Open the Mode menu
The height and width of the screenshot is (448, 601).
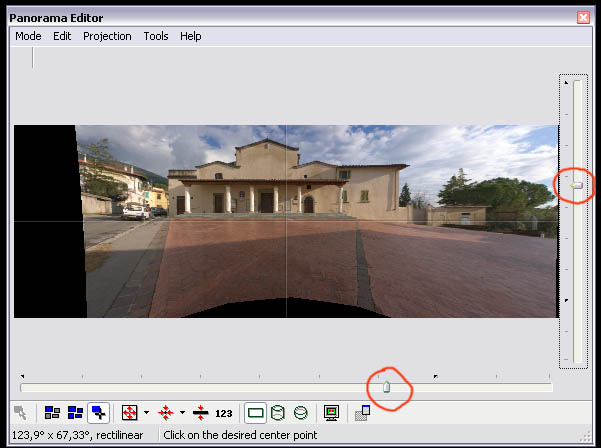click(x=28, y=36)
